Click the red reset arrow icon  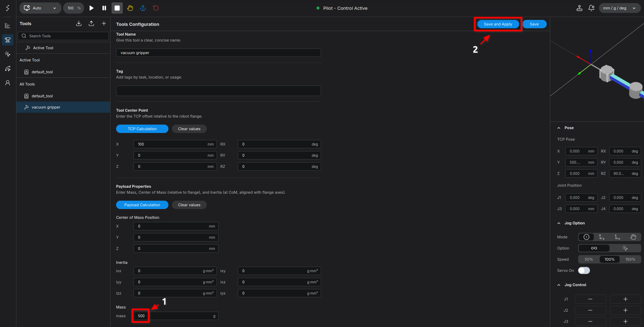tap(156, 8)
